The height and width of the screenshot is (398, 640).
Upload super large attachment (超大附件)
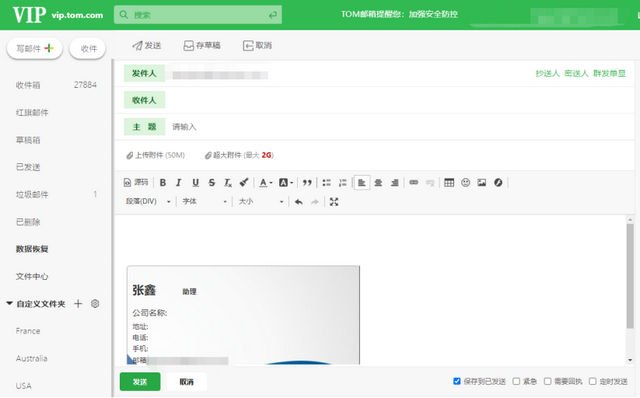pos(239,155)
